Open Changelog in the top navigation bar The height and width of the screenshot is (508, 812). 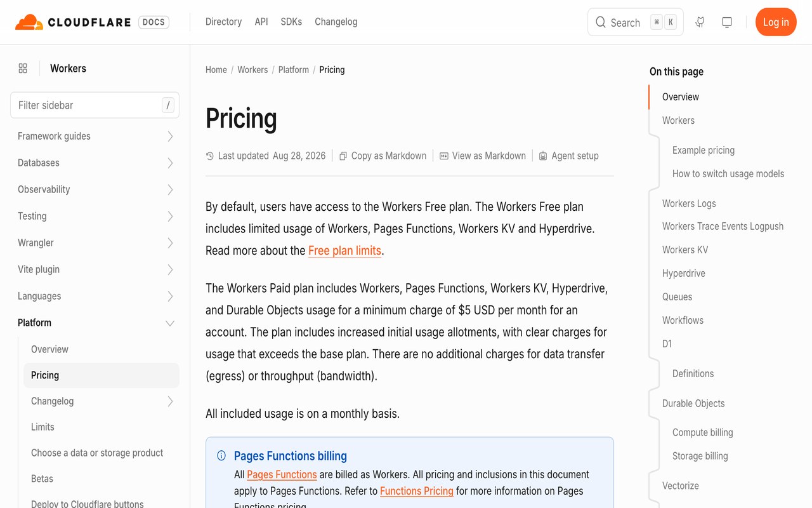click(336, 22)
